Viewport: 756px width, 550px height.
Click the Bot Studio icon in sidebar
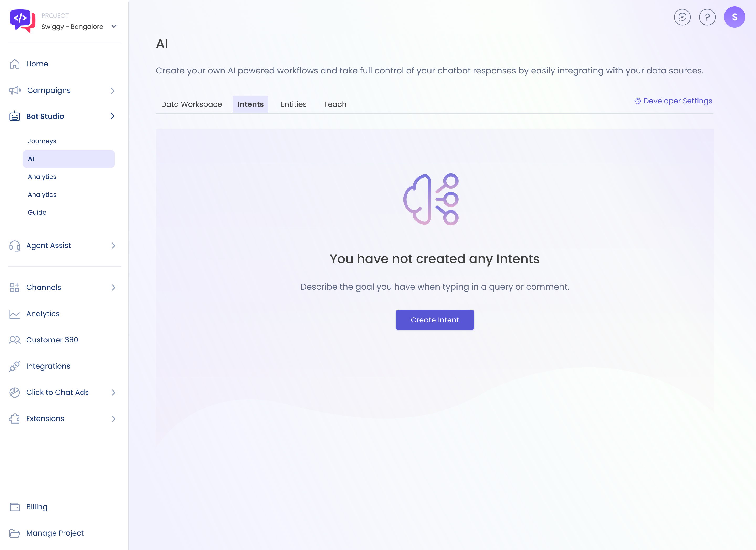tap(14, 116)
